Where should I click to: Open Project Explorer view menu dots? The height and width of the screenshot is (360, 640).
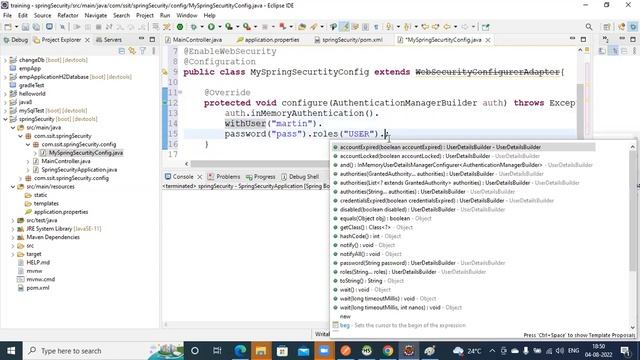coord(153,51)
